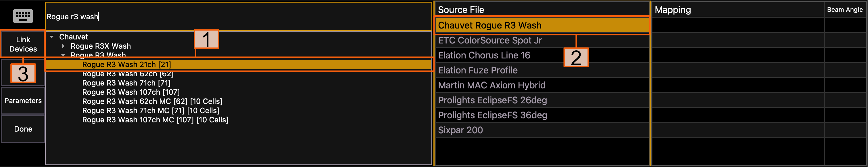This screenshot has width=868, height=167.
Task: Click the Done button
Action: tap(23, 129)
